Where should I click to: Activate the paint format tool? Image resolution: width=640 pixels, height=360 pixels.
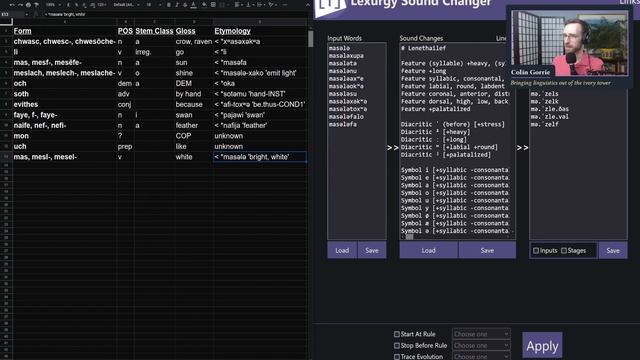(36, 5)
